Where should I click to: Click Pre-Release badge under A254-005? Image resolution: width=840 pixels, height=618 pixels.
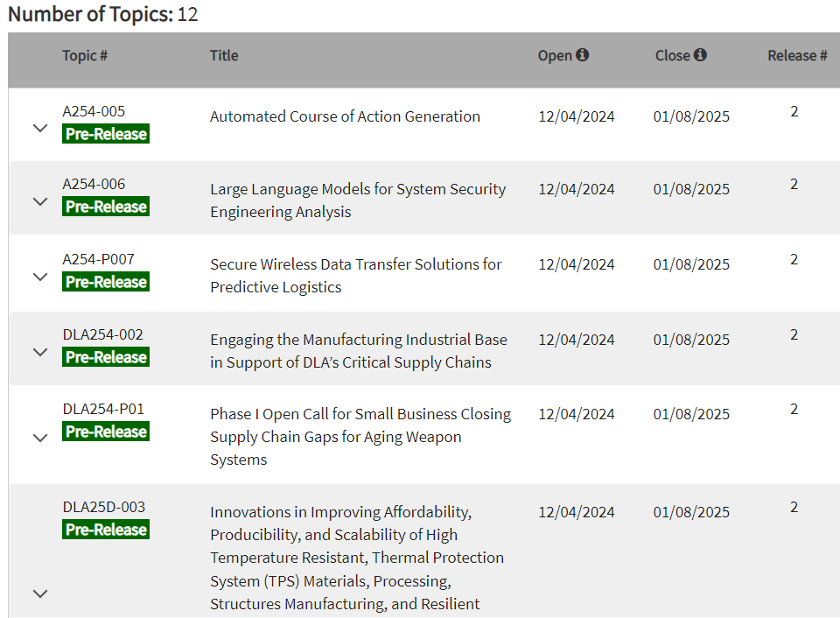[106, 134]
